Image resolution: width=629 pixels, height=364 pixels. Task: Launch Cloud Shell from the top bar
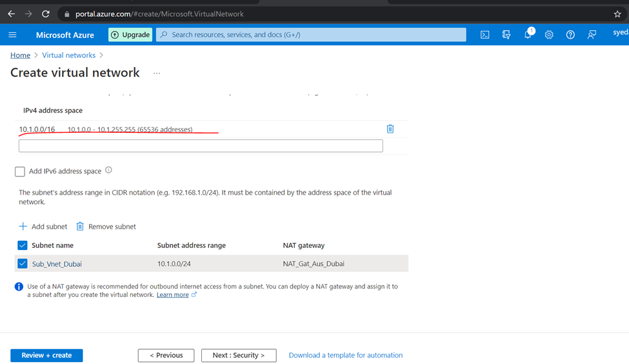pos(484,35)
